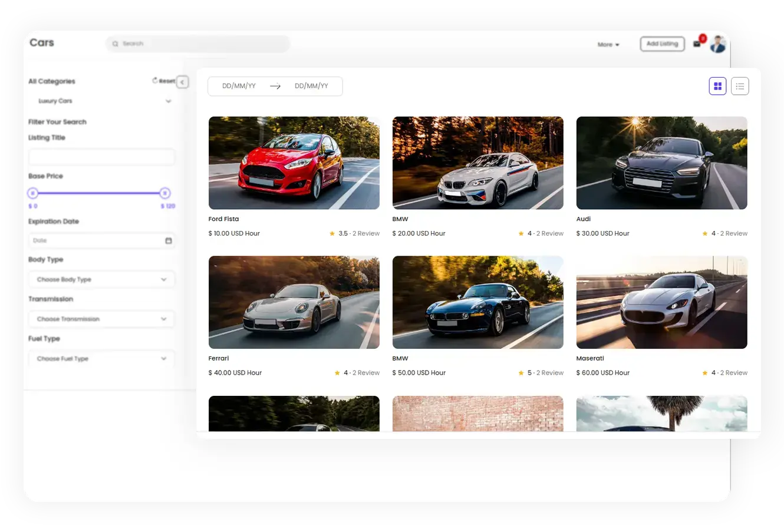Click the Audi rating star
Screen dimensions: 784x532
coord(705,233)
